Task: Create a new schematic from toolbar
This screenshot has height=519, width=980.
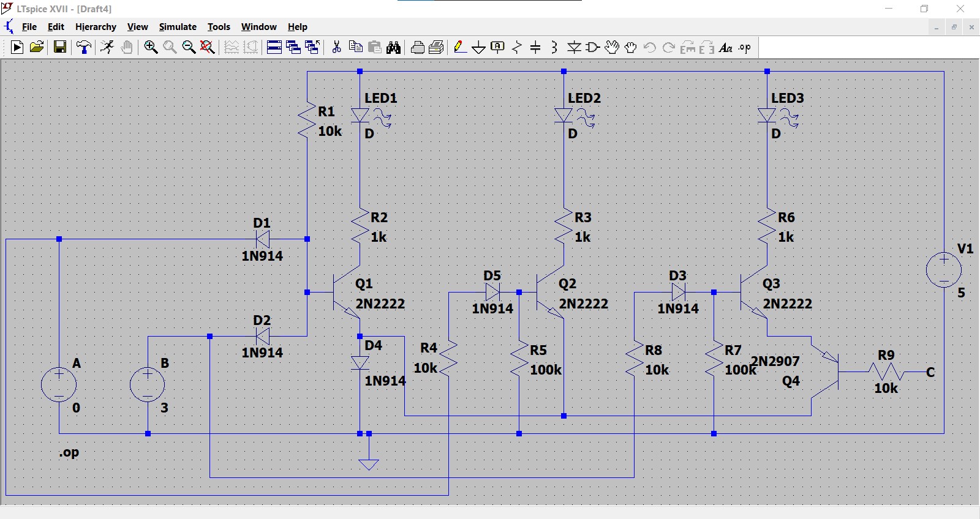Action: pos(17,47)
